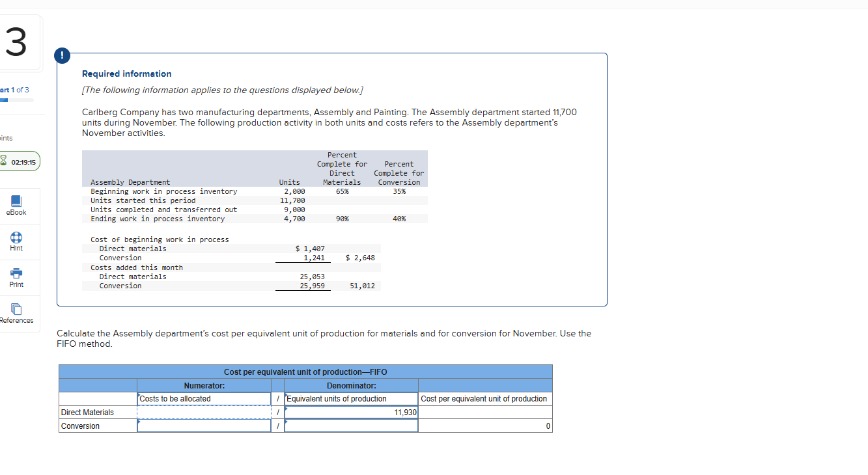
Task: Click the 51,012 costs added total
Action: pos(362,286)
